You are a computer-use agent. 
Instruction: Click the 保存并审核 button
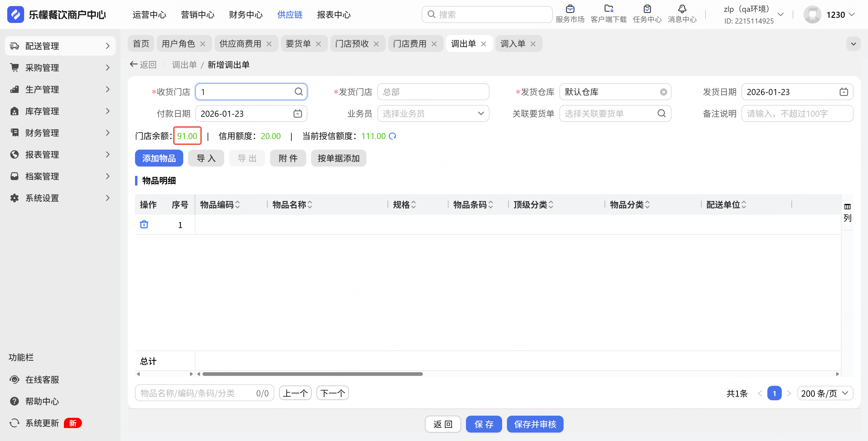point(535,424)
